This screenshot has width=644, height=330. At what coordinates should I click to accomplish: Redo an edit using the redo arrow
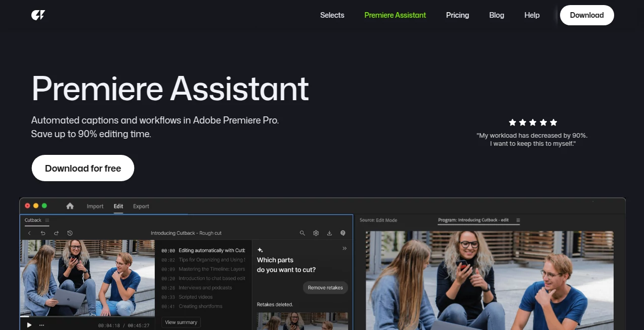click(x=56, y=233)
